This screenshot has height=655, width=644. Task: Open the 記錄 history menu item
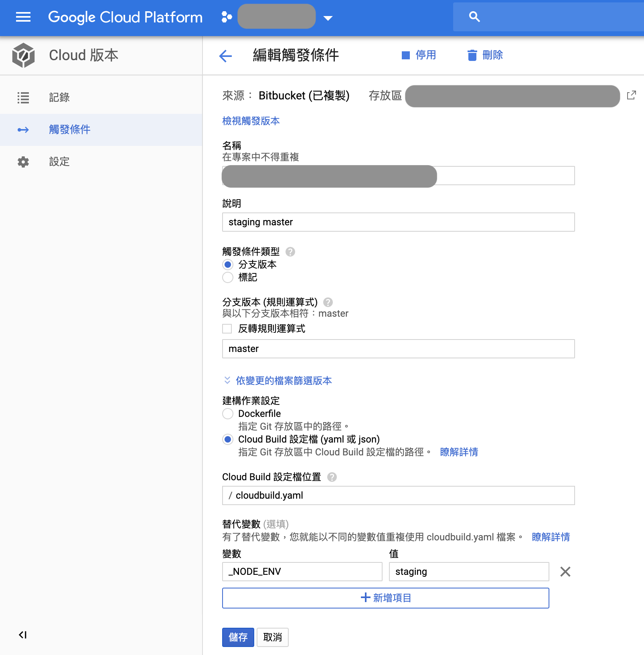pos(101,97)
